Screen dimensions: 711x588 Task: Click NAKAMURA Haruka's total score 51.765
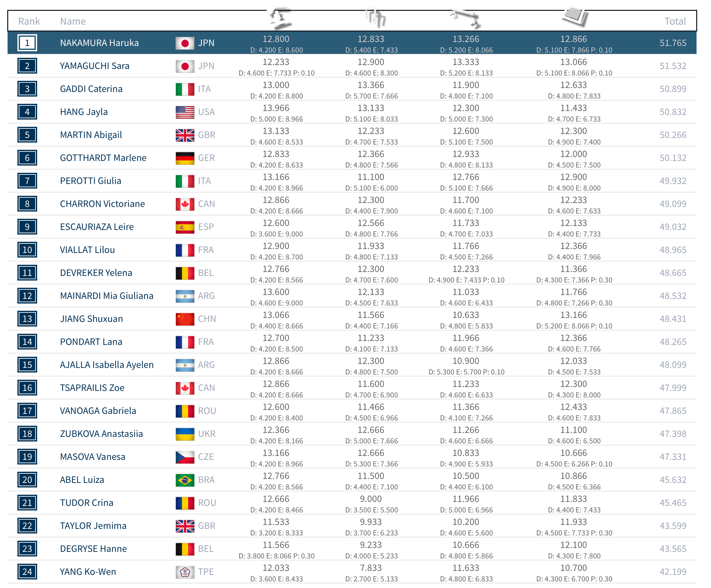673,43
